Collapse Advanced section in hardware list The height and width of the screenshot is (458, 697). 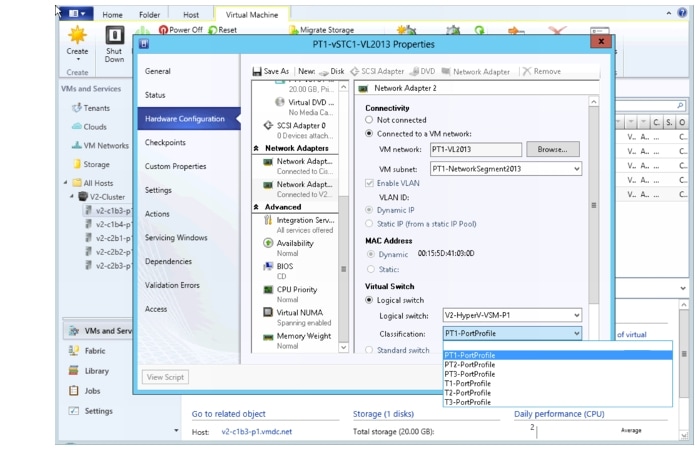[256, 207]
